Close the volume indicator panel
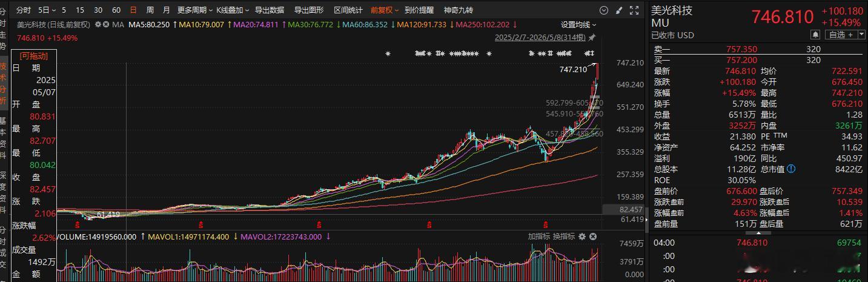868x282 pixels. click(593, 237)
